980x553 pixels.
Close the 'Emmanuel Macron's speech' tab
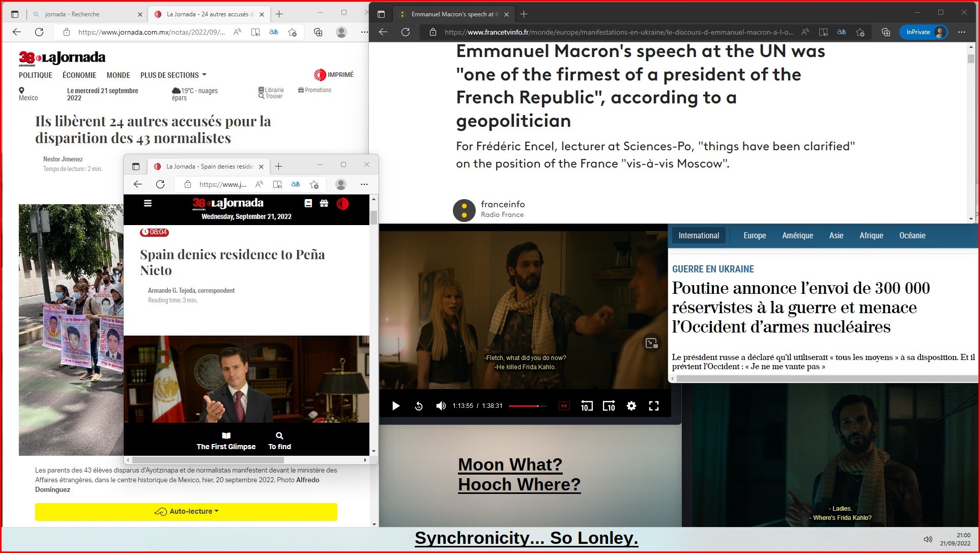[x=506, y=14]
